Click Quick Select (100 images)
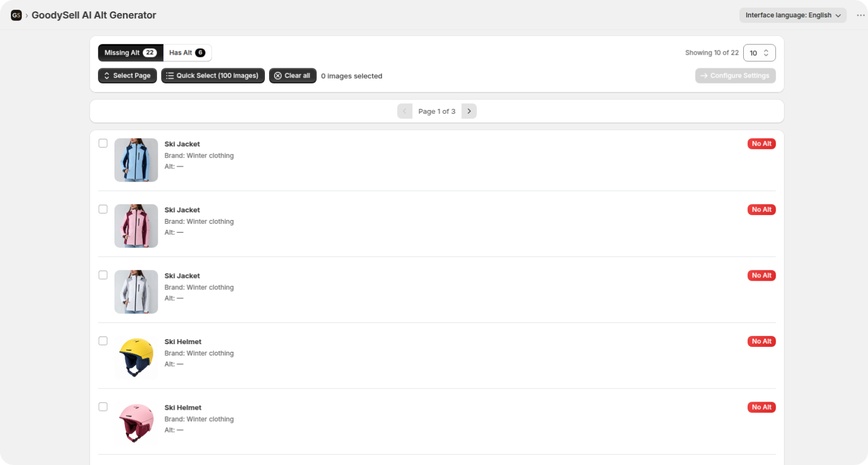The image size is (868, 465). tap(213, 76)
